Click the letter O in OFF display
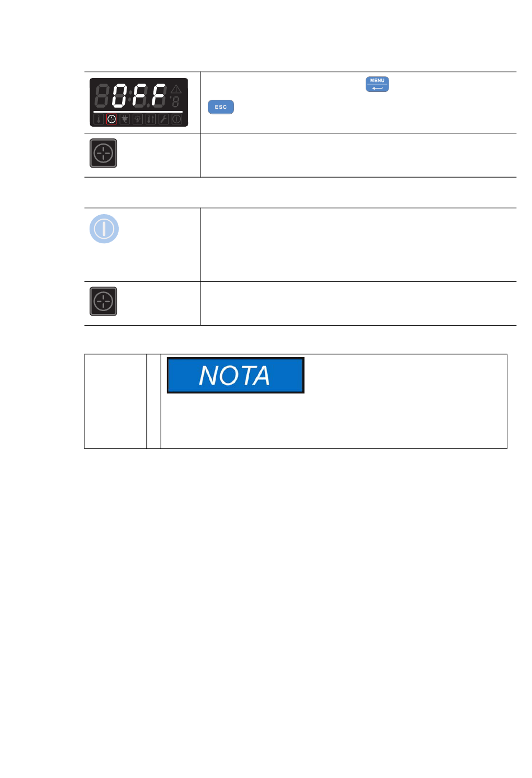 click(x=120, y=96)
